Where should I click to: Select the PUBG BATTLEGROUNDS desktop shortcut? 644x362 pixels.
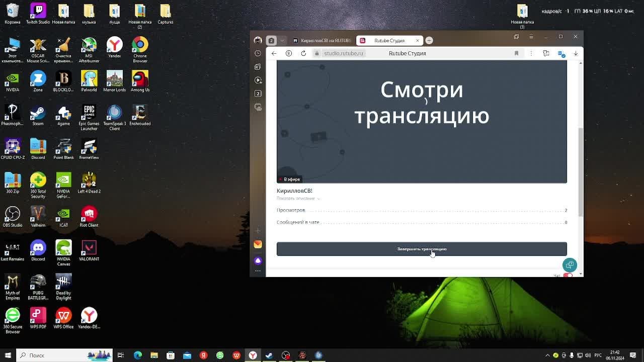pyautogui.click(x=38, y=287)
